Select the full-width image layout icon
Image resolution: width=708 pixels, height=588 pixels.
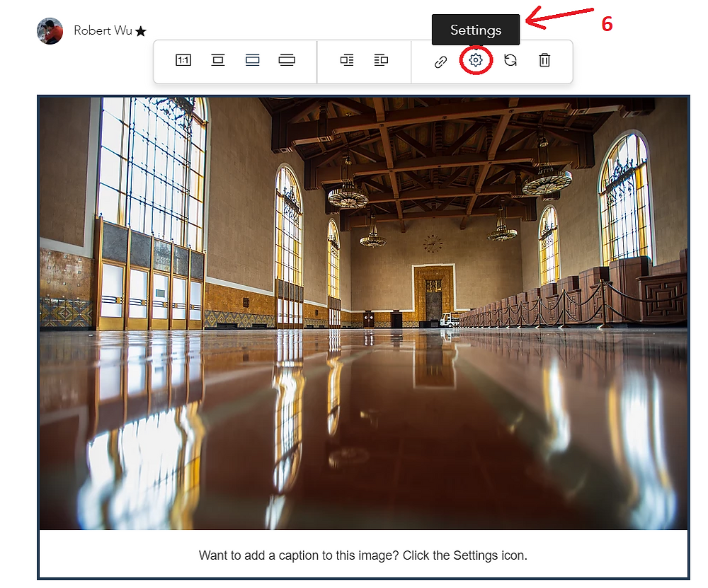(x=287, y=60)
